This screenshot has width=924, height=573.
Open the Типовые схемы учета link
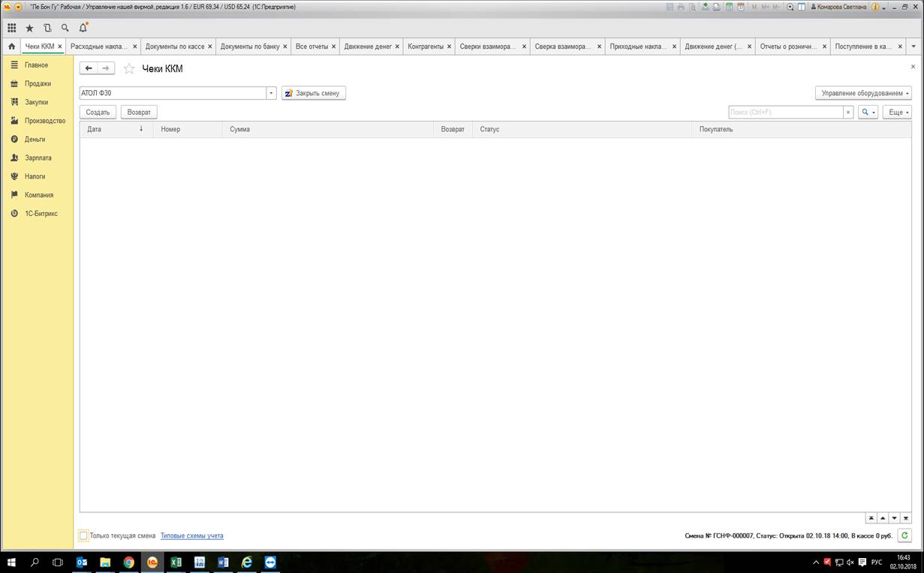pos(191,535)
